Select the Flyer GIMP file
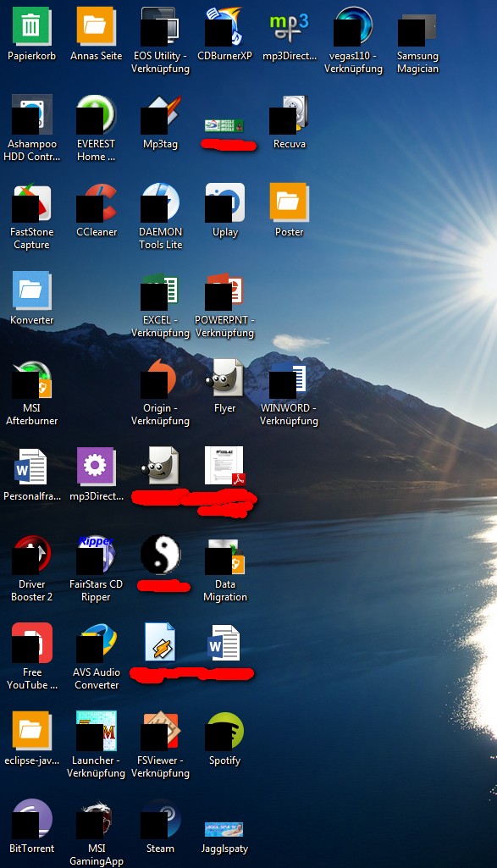 (224, 378)
